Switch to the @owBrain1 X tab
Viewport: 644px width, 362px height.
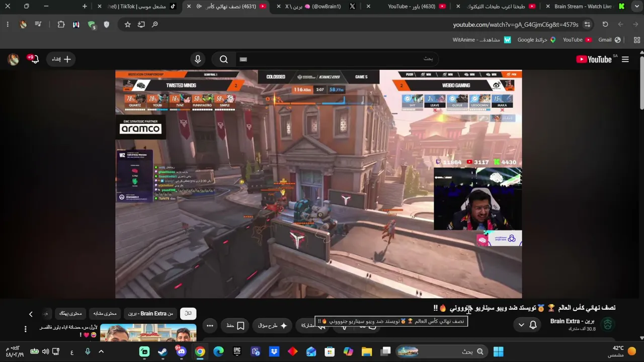coord(319,7)
